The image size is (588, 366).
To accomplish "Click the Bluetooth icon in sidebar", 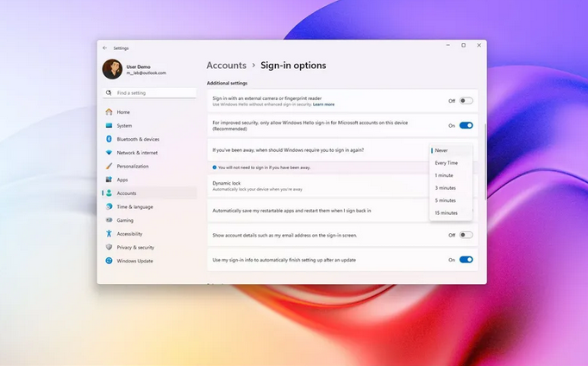I will pos(109,139).
